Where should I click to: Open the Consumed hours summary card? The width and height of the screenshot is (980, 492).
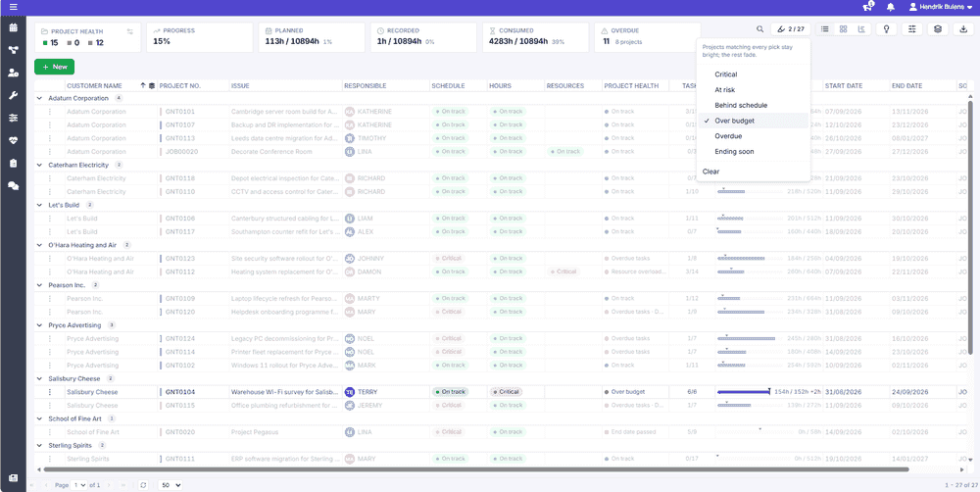click(536, 37)
